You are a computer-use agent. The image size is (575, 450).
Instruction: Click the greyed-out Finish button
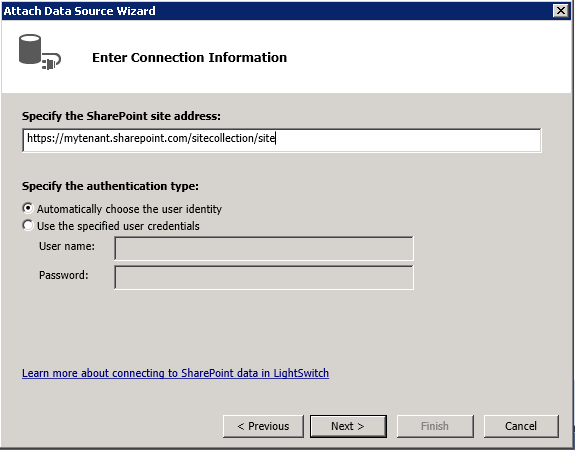click(435, 426)
